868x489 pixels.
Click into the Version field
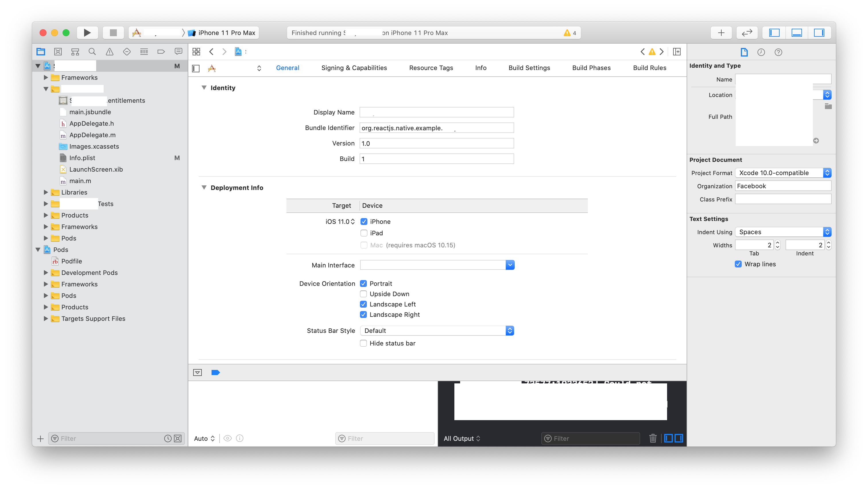[436, 143]
